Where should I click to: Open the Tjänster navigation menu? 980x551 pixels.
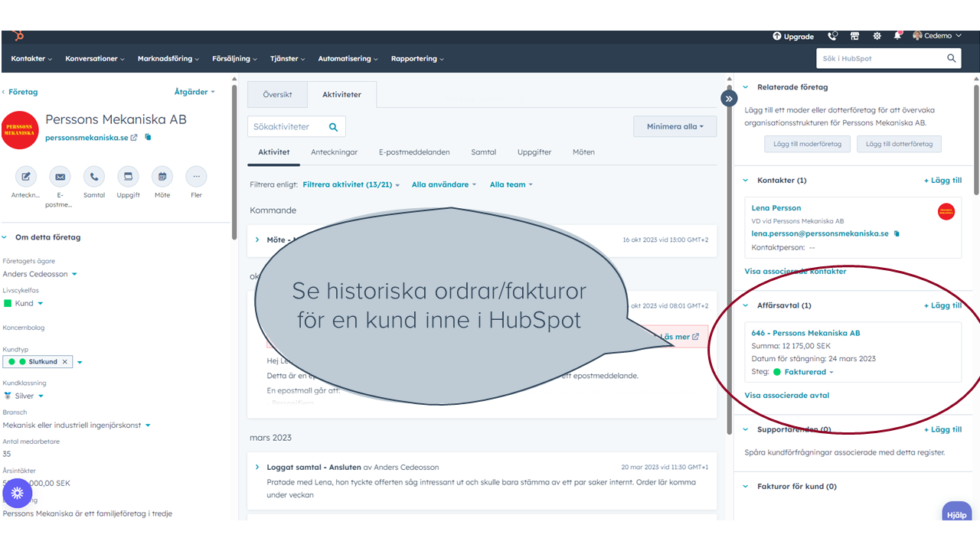288,59
